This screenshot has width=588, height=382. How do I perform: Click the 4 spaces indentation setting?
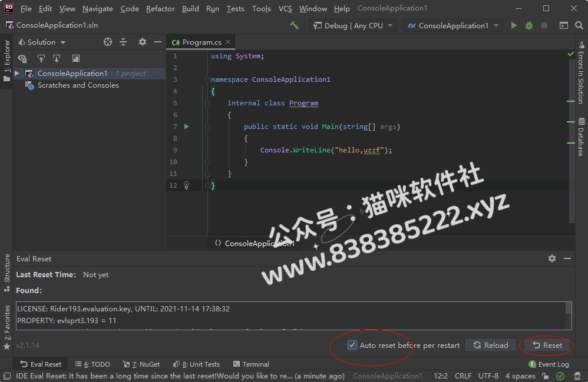click(520, 376)
